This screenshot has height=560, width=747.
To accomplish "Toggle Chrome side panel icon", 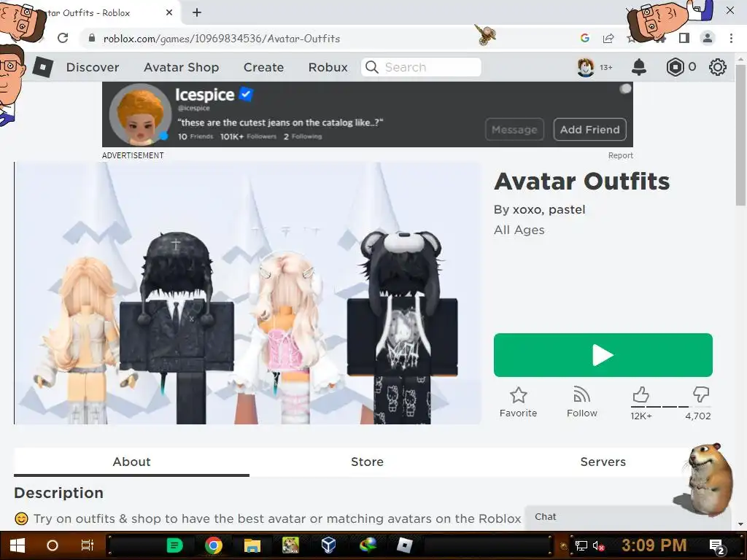I will (684, 38).
